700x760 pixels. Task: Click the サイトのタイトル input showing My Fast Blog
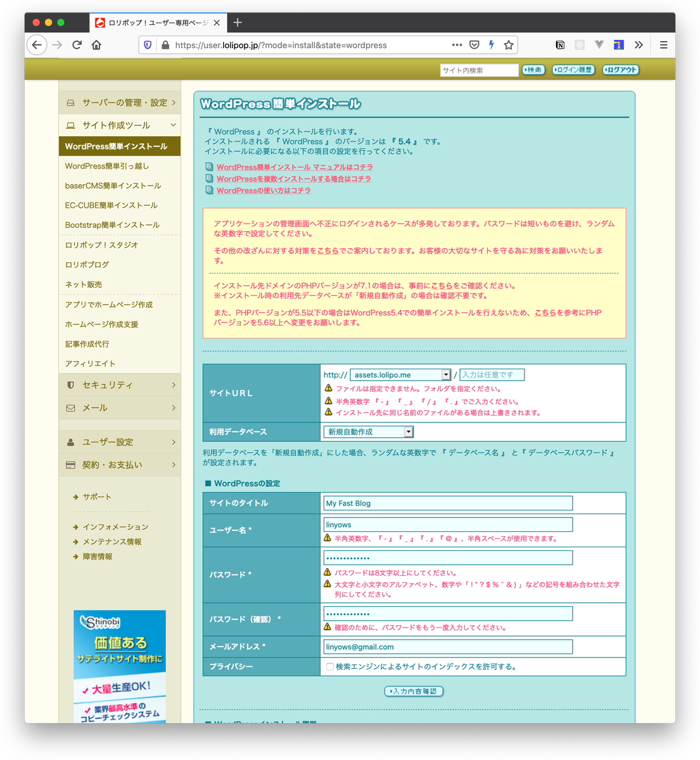pyautogui.click(x=447, y=502)
